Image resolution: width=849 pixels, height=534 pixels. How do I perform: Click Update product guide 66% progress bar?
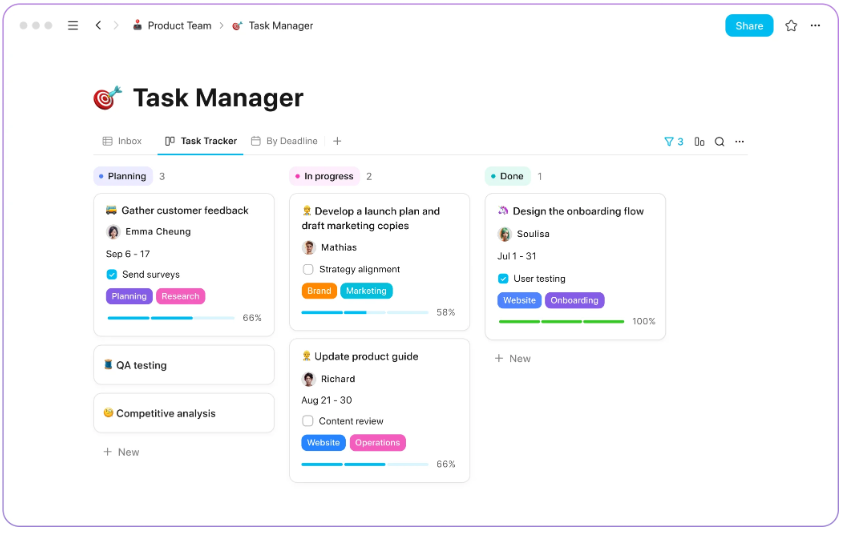[x=365, y=464]
